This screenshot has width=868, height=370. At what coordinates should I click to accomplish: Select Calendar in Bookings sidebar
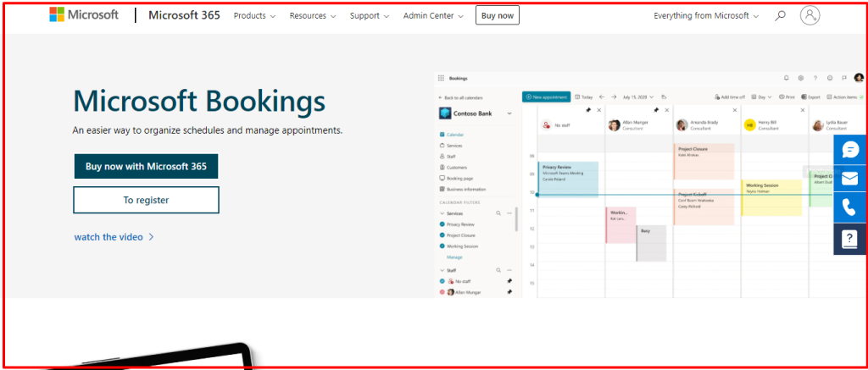tap(451, 135)
